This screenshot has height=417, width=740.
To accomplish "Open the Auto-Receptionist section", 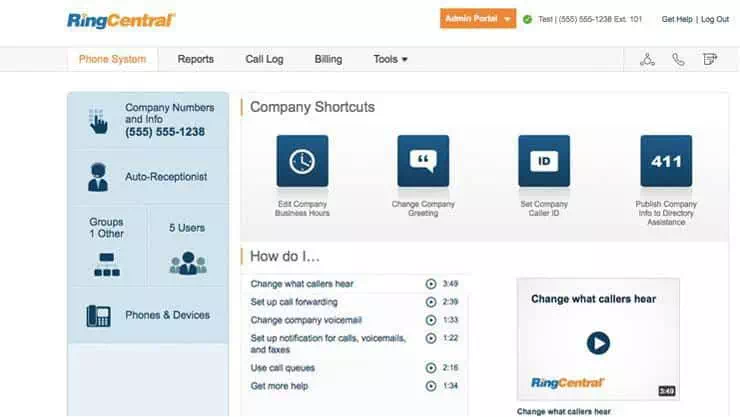I will pyautogui.click(x=148, y=177).
